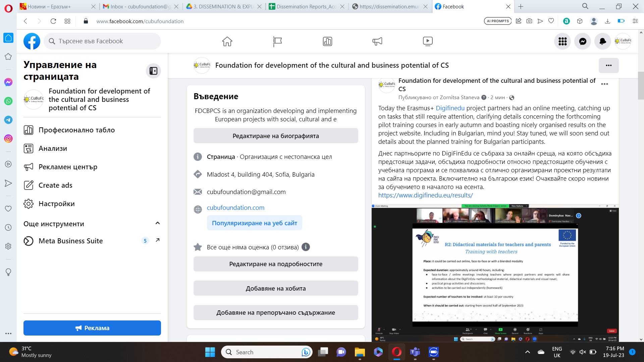Image resolution: width=644 pixels, height=362 pixels.
Task: Click the browser address bar URL
Action: pos(140,21)
